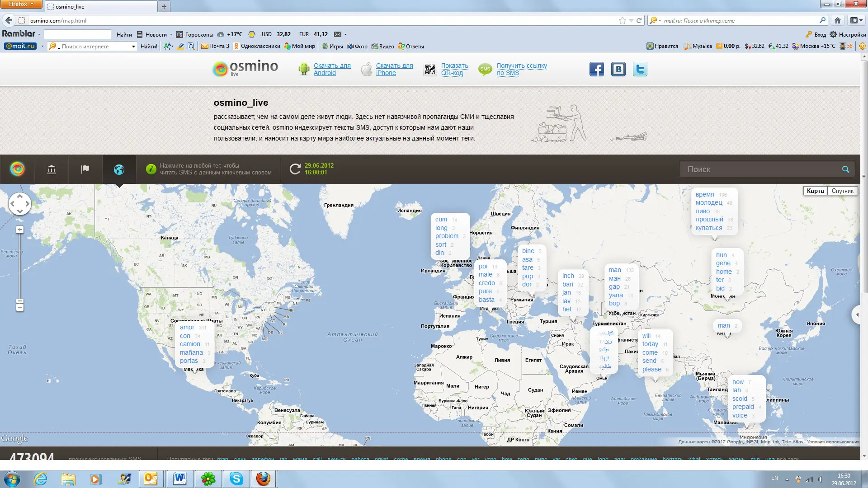868x488 pixels.
Task: Bookmark this page with the star icon
Action: coord(623,20)
